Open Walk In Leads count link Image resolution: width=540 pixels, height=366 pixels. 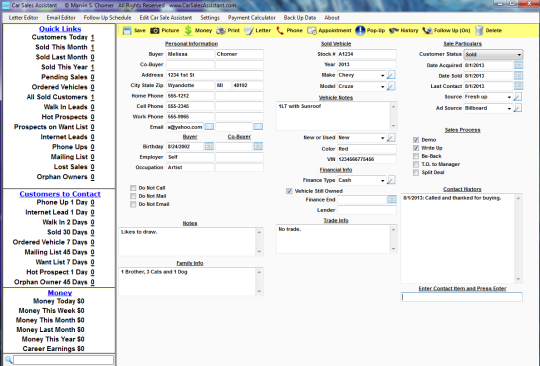(92, 107)
